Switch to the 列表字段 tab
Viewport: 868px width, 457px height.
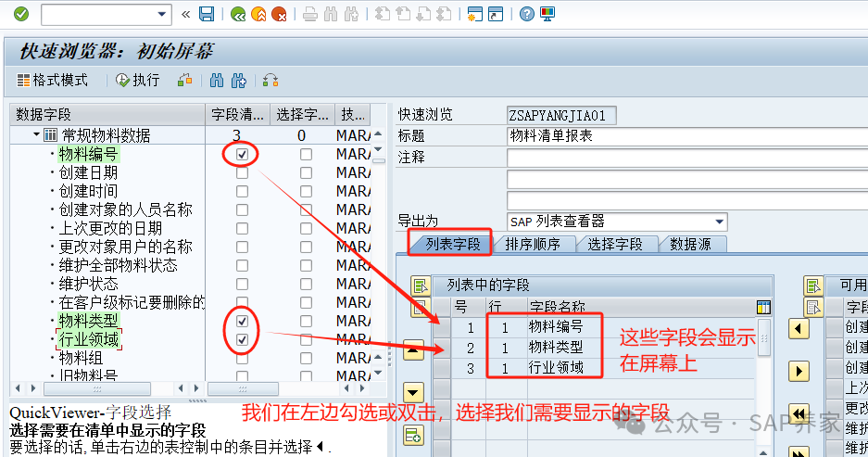(452, 244)
